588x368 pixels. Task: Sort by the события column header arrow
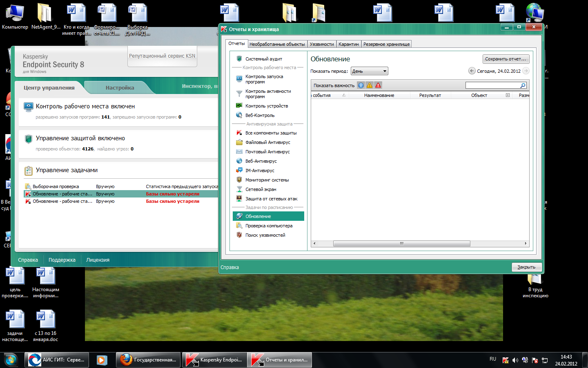pos(344,95)
